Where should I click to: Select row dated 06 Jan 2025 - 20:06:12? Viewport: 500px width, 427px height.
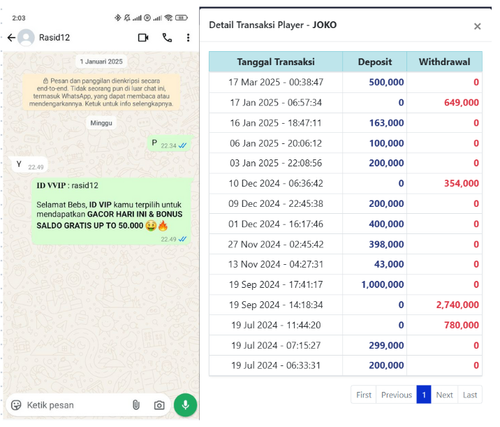346,143
